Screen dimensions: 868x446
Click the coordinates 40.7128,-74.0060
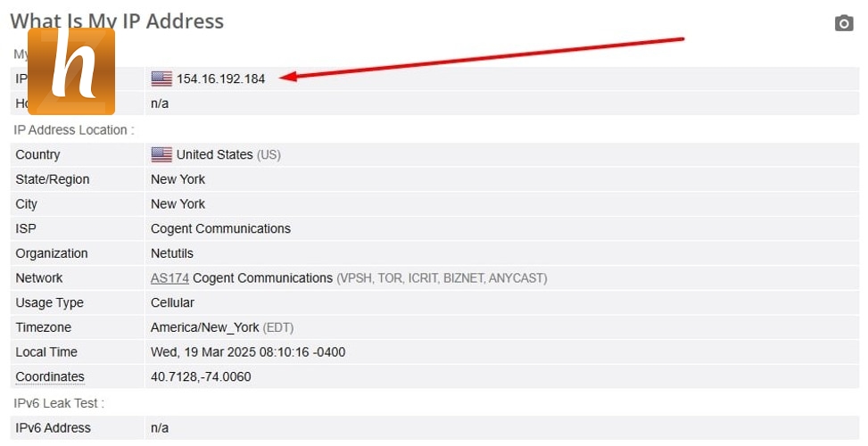pyautogui.click(x=201, y=377)
